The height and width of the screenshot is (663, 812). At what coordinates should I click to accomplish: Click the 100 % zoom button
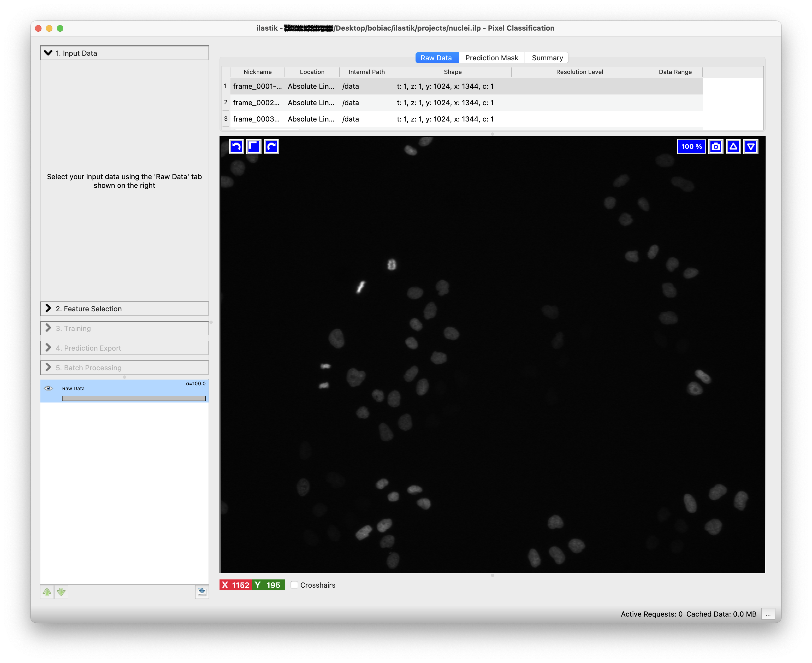(691, 146)
